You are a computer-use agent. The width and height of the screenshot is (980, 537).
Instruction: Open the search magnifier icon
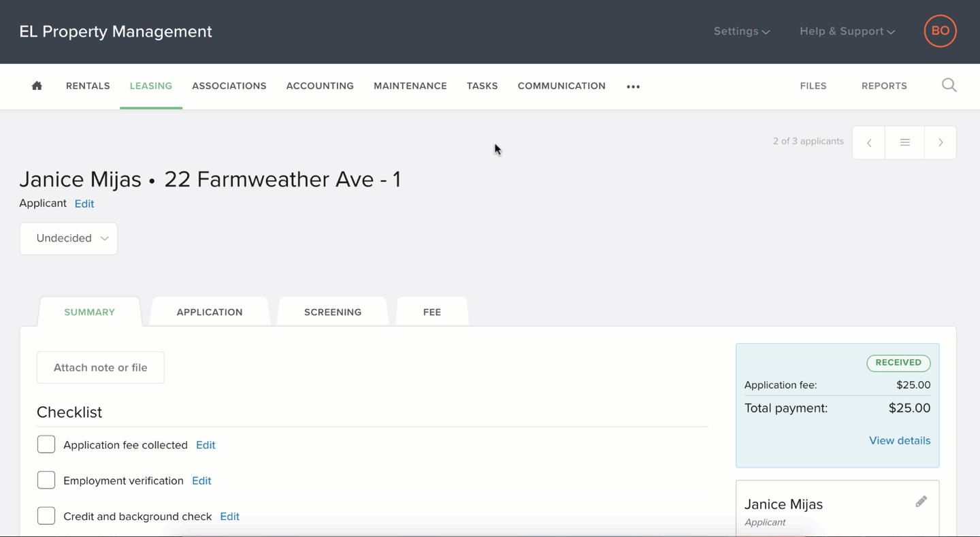[949, 86]
